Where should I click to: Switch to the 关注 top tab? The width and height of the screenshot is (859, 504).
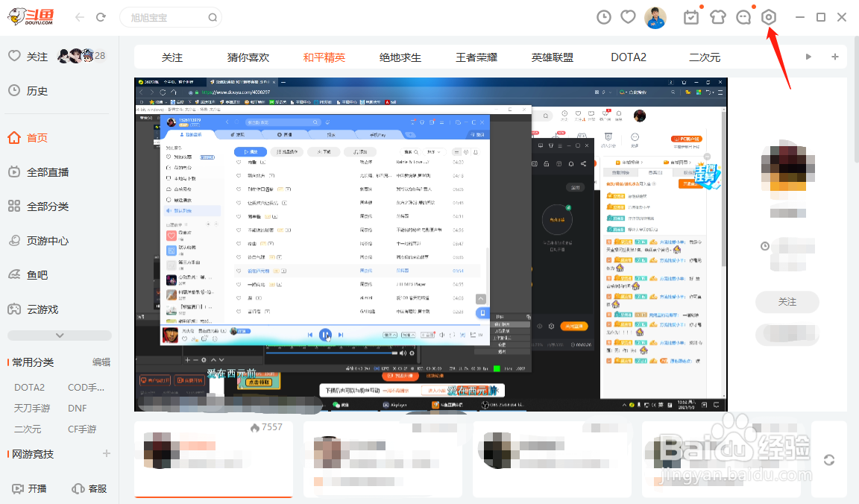tap(172, 57)
